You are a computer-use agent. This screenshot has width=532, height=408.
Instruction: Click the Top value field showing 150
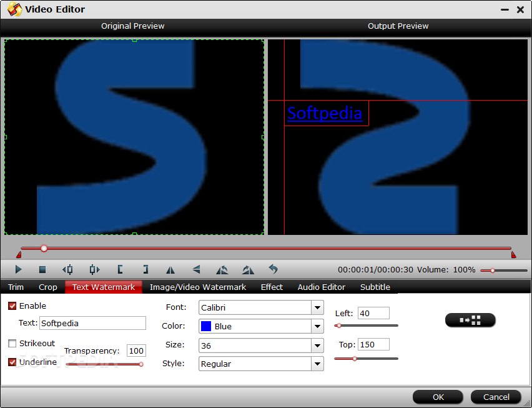[x=373, y=344]
